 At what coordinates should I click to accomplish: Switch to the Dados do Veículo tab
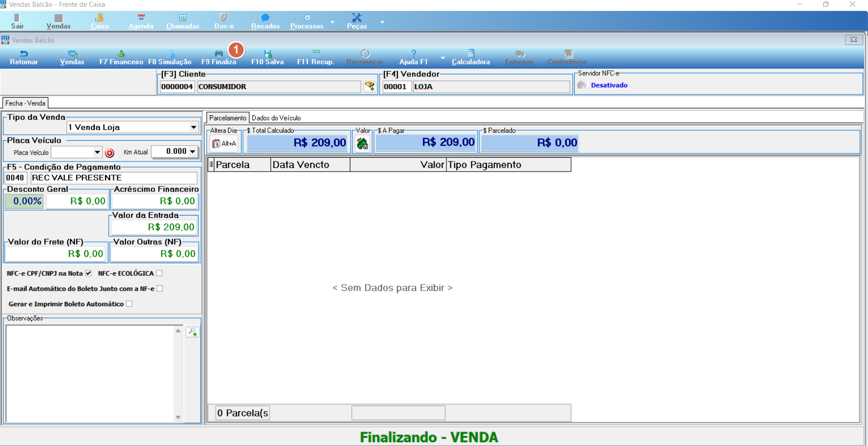coord(276,118)
